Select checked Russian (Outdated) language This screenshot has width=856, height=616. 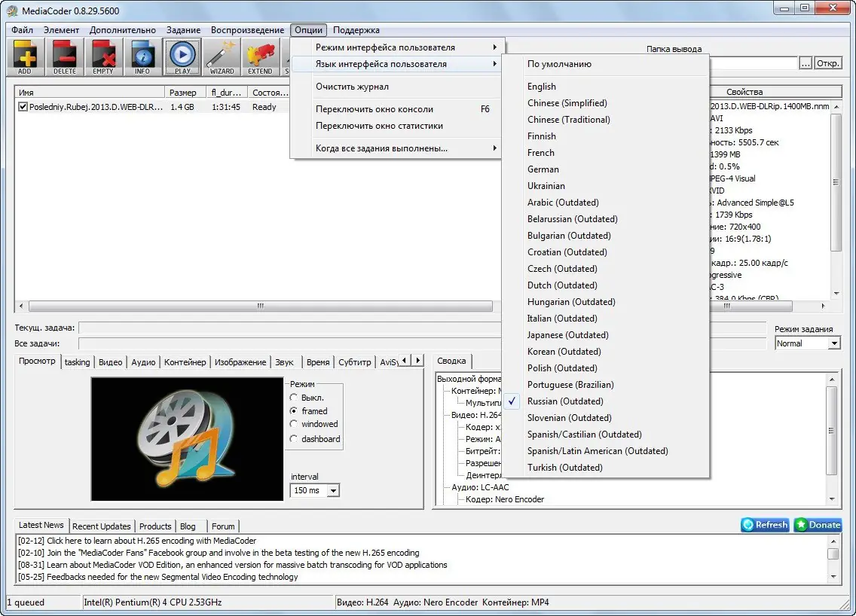tap(605, 401)
